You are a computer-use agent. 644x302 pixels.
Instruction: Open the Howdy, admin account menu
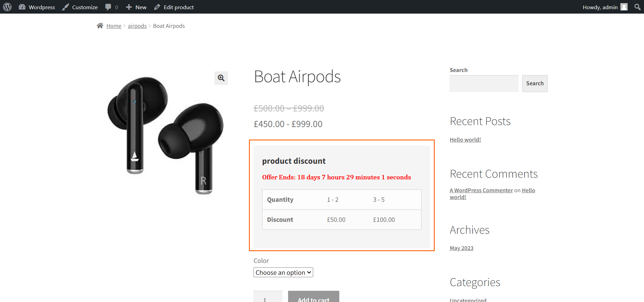coord(605,7)
